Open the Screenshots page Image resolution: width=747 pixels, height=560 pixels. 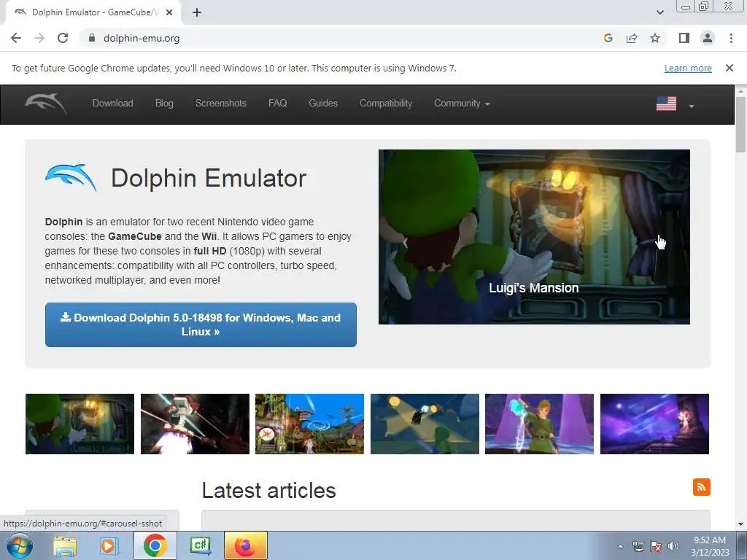coord(220,104)
